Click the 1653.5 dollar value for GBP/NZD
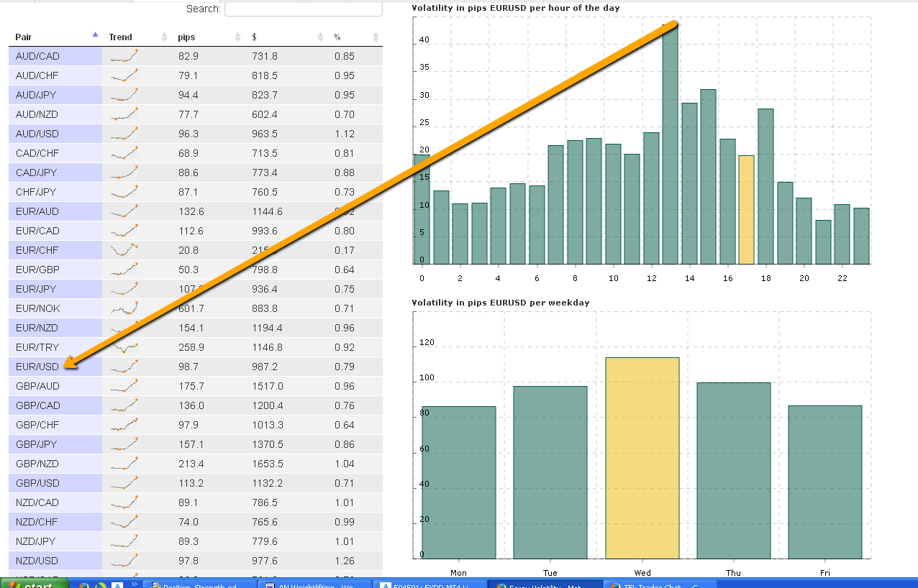Screen dimensions: 918x588 (x=268, y=464)
